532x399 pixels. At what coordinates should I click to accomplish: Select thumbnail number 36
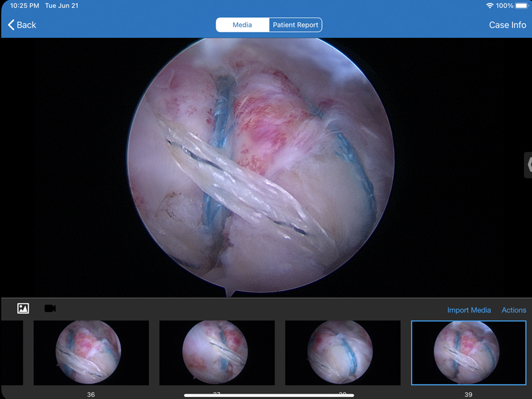click(x=91, y=353)
